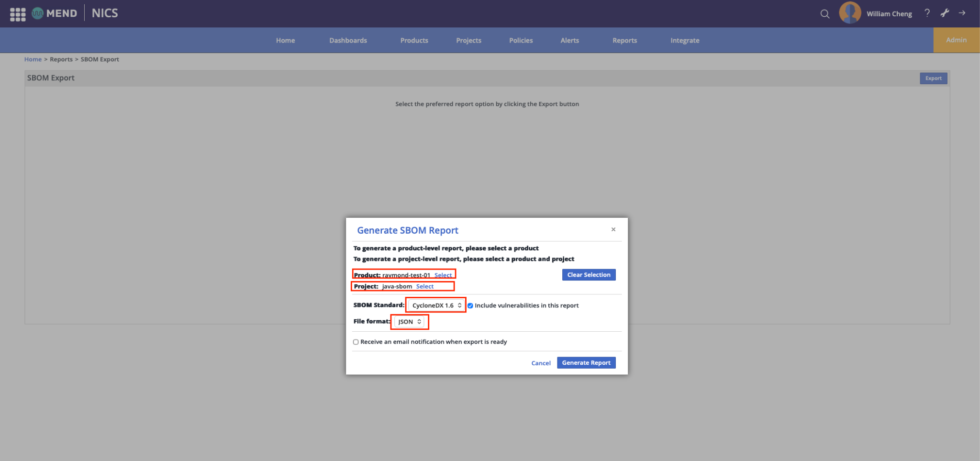Open the Products menu
Image resolution: width=980 pixels, height=461 pixels.
[414, 40]
